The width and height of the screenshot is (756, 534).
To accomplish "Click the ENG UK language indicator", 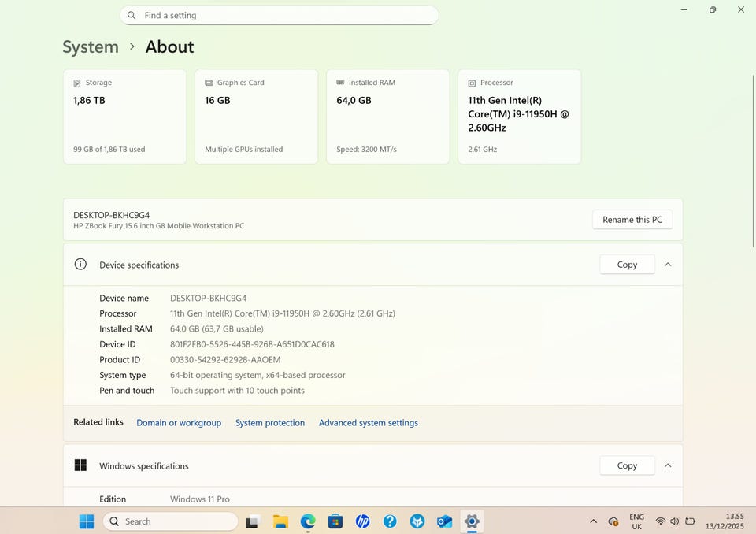I will pos(636,521).
